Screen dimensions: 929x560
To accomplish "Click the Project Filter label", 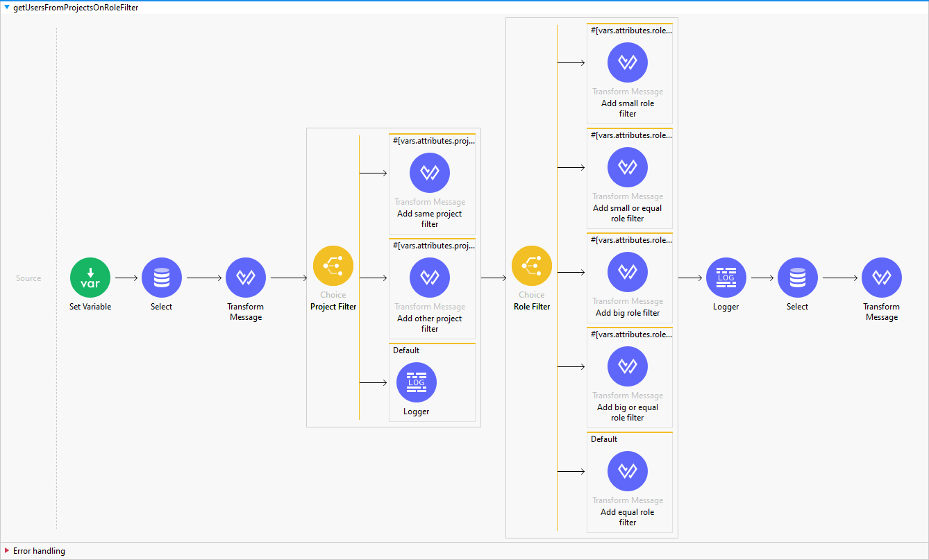I will [x=333, y=307].
